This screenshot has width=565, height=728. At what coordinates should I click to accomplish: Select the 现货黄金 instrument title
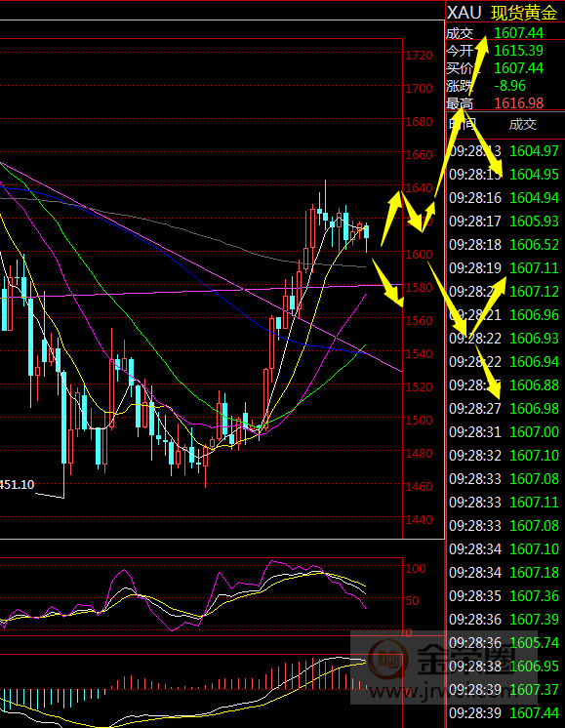524,13
